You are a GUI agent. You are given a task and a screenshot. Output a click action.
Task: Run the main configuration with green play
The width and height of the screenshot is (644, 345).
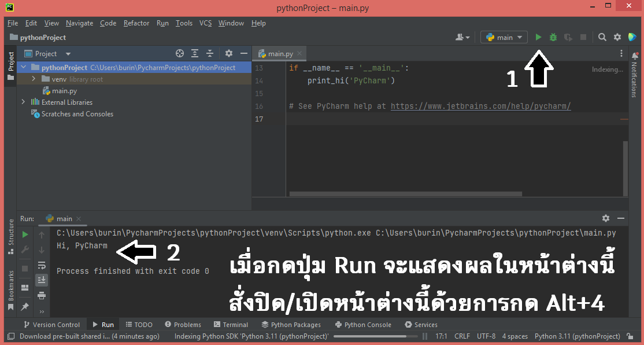pos(538,37)
